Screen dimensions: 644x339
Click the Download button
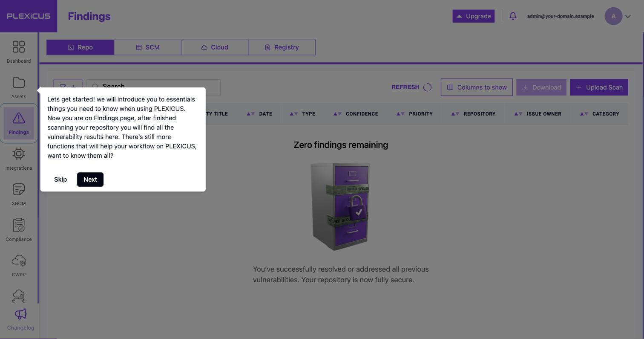click(541, 87)
